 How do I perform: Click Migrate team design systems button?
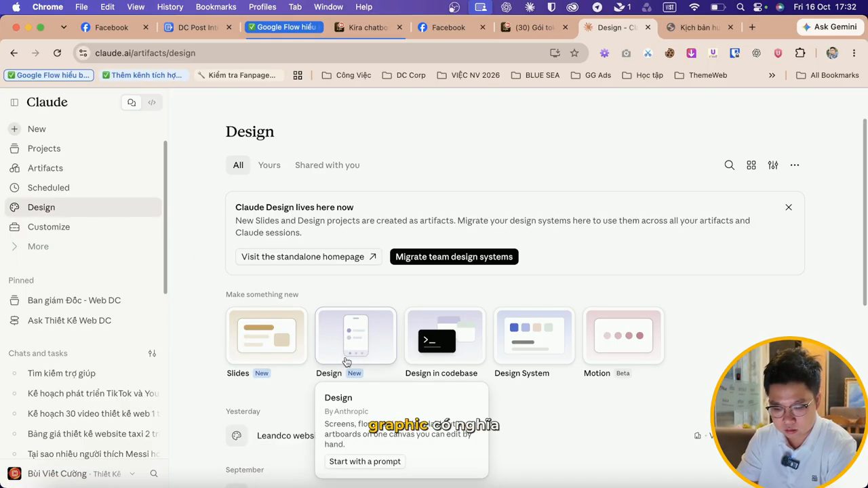point(454,257)
